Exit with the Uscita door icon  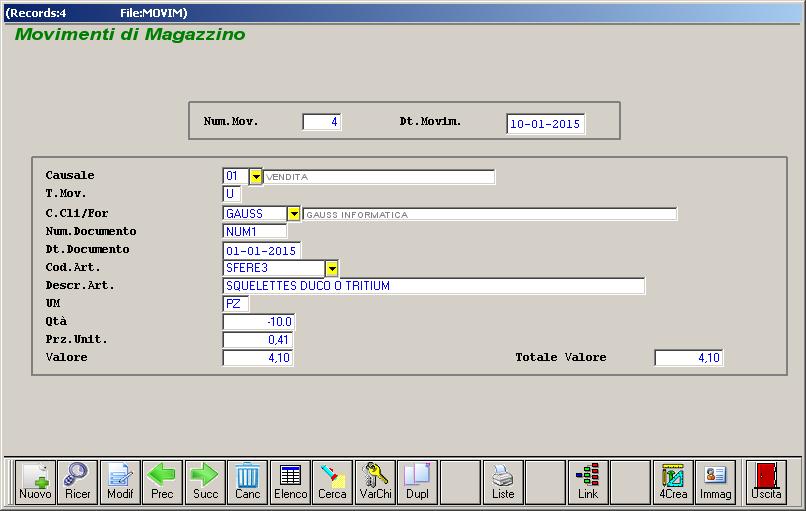(x=766, y=482)
